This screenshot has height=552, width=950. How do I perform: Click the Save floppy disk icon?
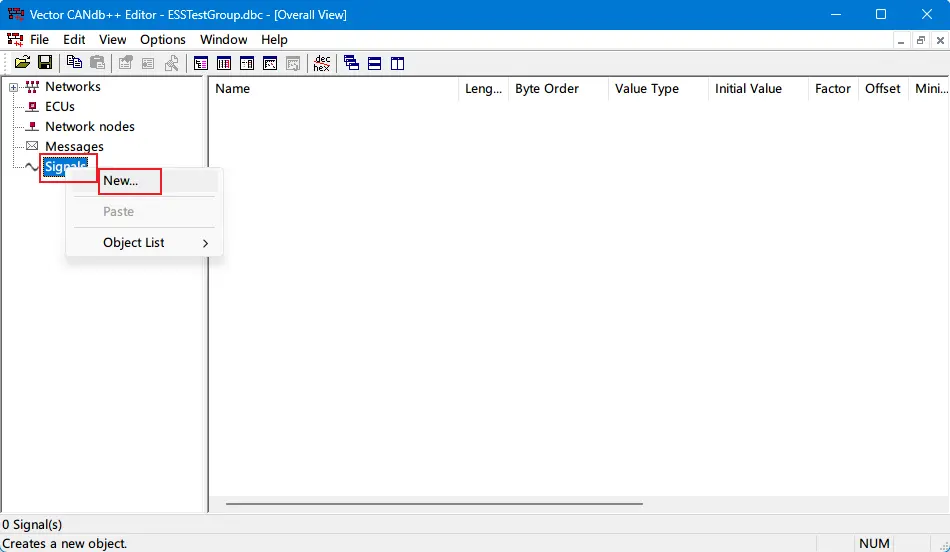(x=45, y=63)
